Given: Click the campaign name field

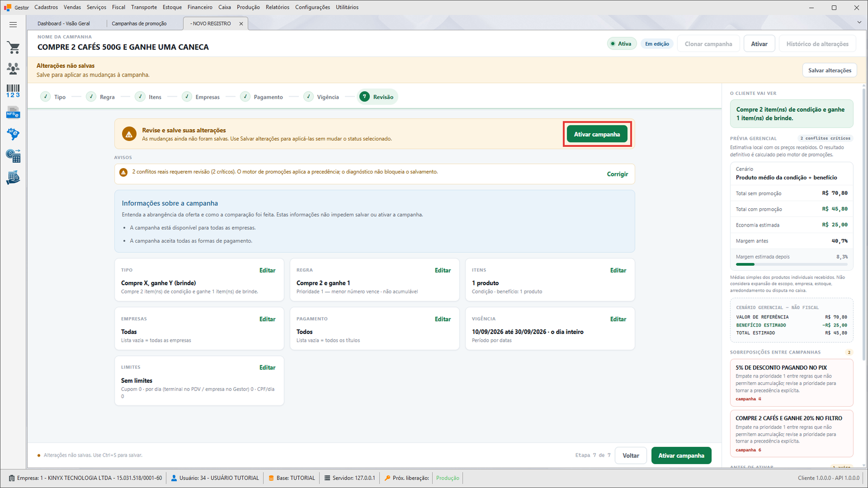Looking at the screenshot, I should tap(123, 47).
